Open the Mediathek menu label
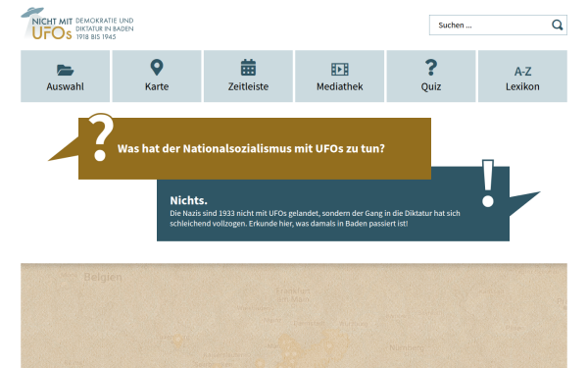The width and height of the screenshot is (588, 368). point(340,86)
